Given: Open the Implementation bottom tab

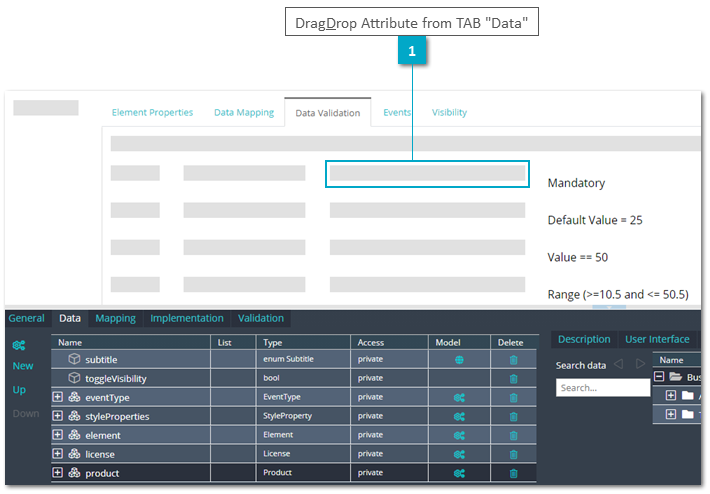Looking at the screenshot, I should click(187, 318).
